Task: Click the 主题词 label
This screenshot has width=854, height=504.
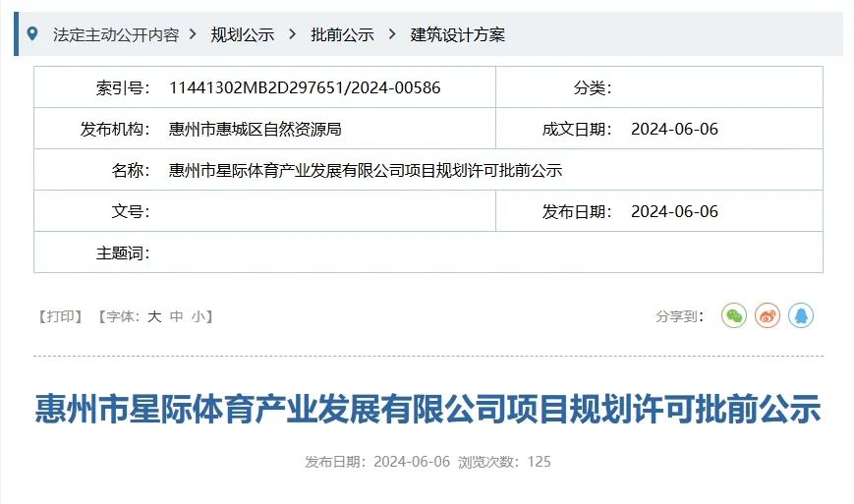Action: (x=123, y=252)
